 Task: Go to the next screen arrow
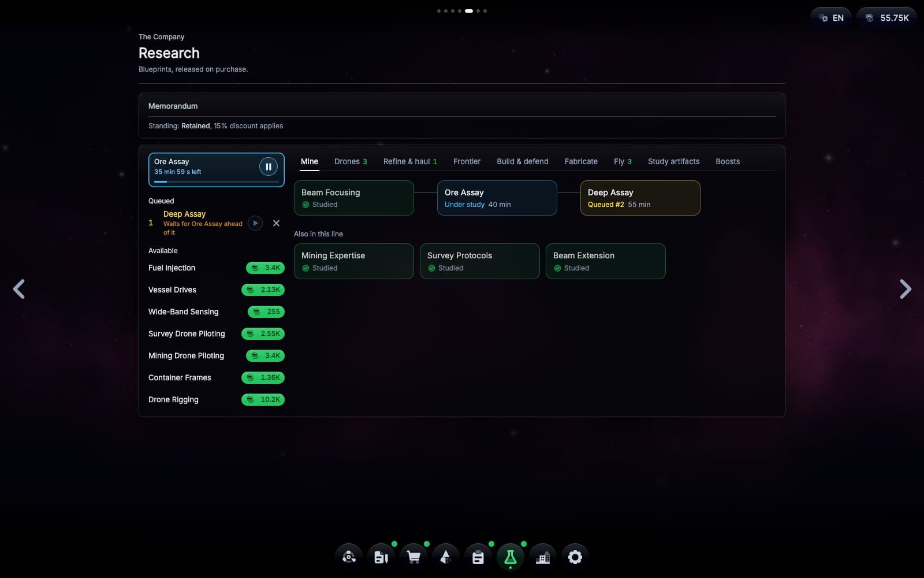tap(905, 289)
